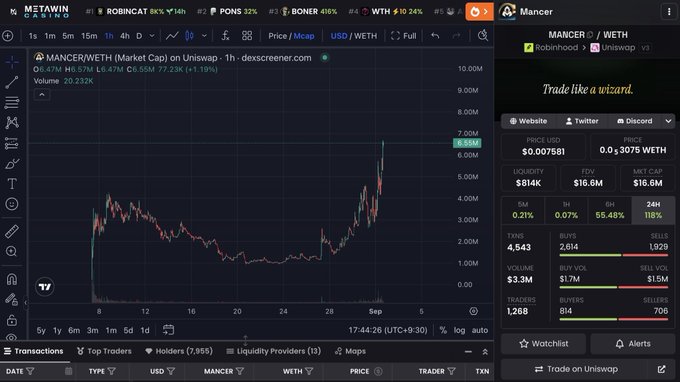The image size is (680, 382).
Task: Open the Mancer Website link
Action: tap(528, 121)
